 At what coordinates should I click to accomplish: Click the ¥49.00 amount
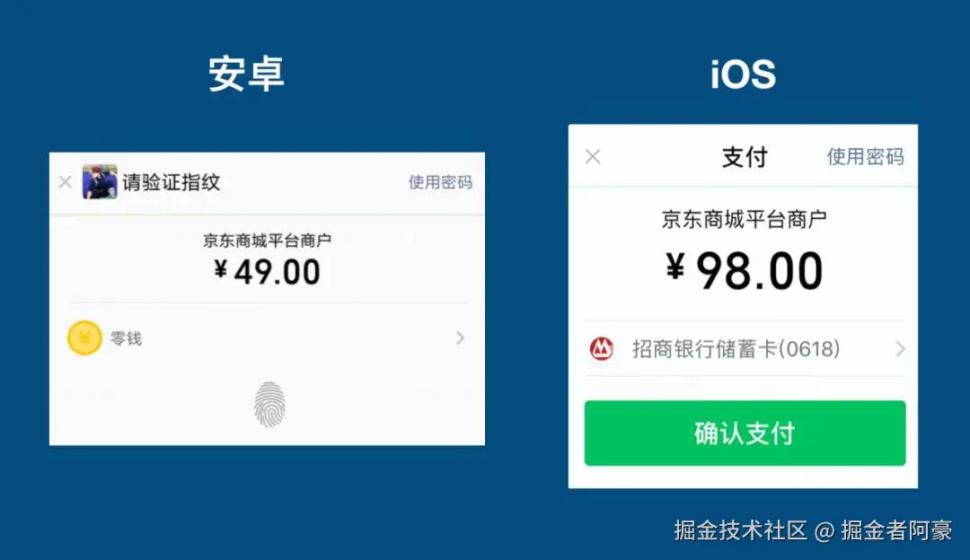coord(268,272)
